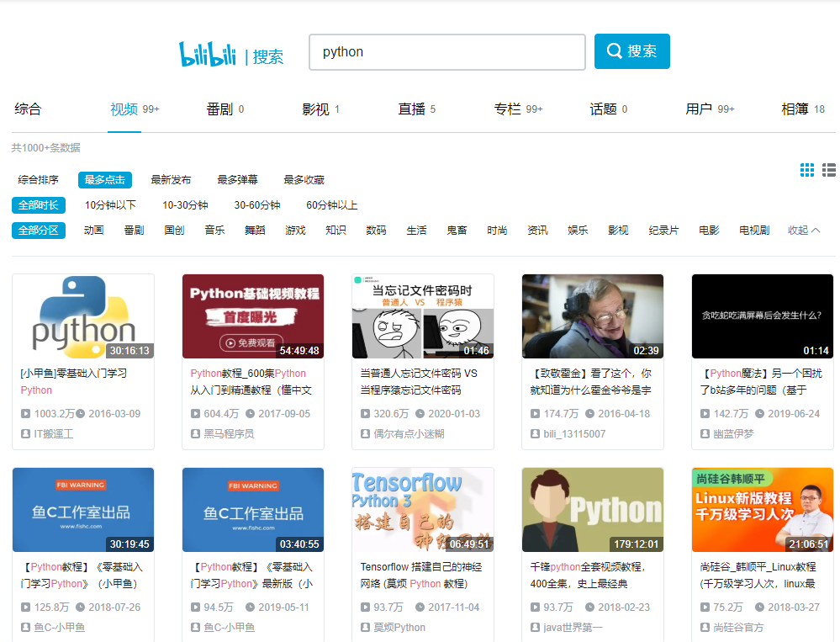This screenshot has height=642, width=840.
Task: Sort results by 综合排序
Action: tap(38, 180)
